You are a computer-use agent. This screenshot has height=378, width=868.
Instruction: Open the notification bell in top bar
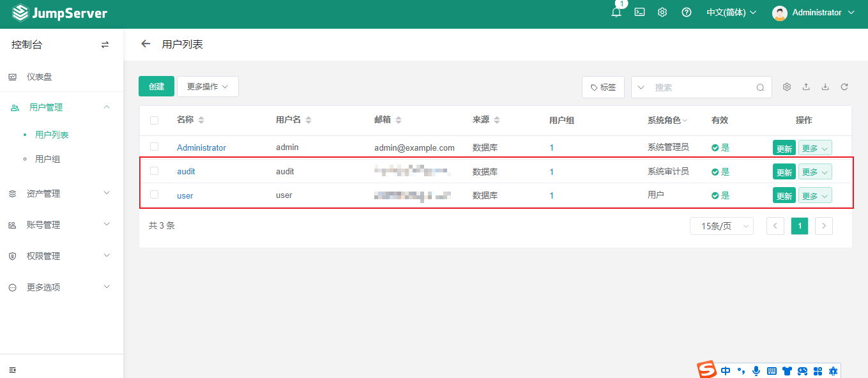pyautogui.click(x=615, y=11)
